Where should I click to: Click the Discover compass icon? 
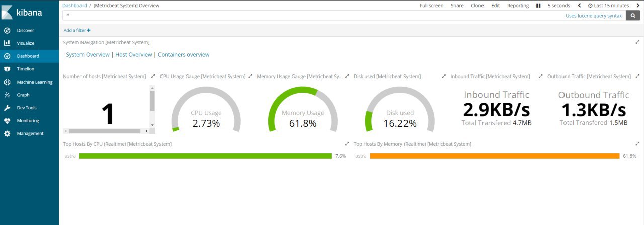click(x=7, y=30)
